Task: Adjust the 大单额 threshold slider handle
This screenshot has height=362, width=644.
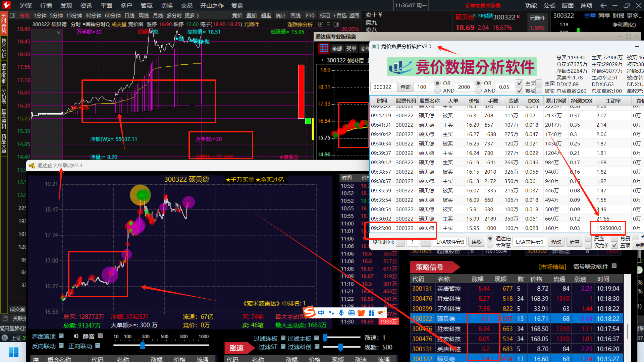Action: coord(143,345)
